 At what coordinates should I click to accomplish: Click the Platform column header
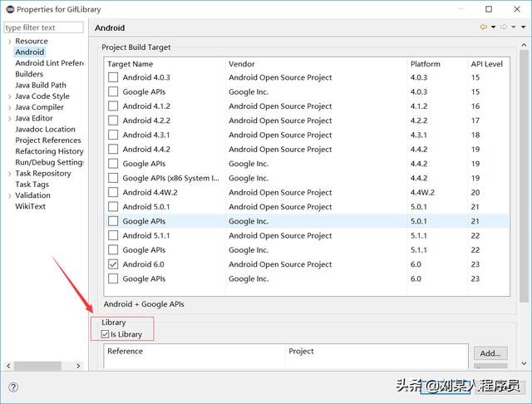[x=425, y=64]
